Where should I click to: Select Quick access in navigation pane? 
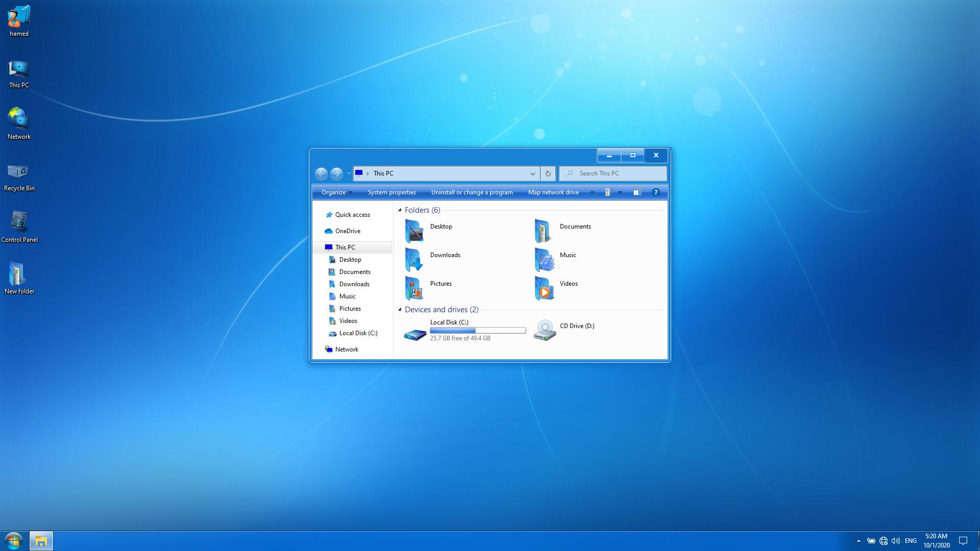point(352,215)
